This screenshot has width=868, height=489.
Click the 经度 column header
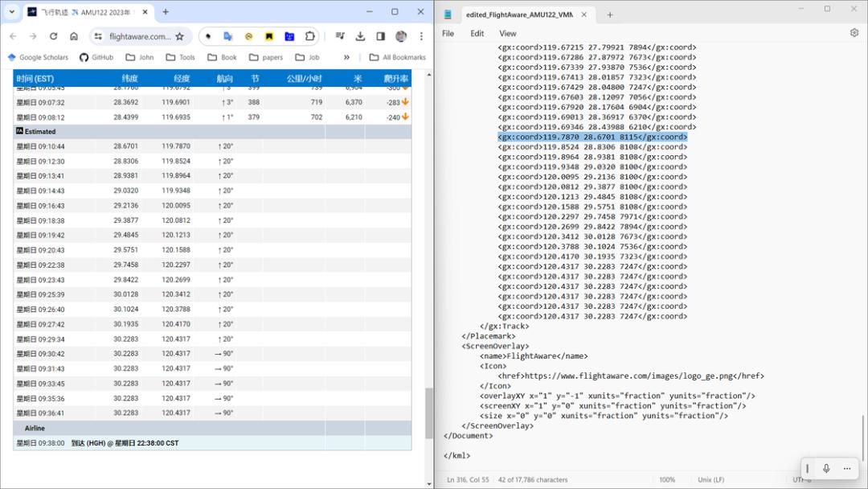click(x=182, y=79)
